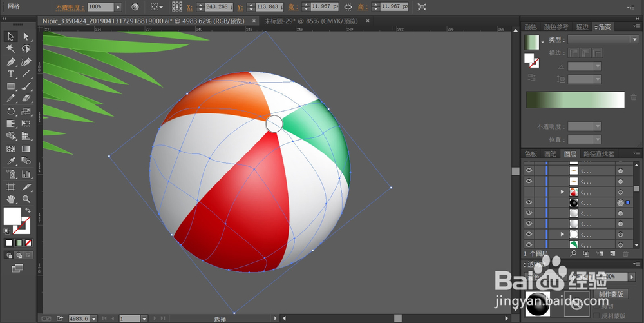
Task: Click the target circle of the black sphere layer
Action: click(620, 202)
